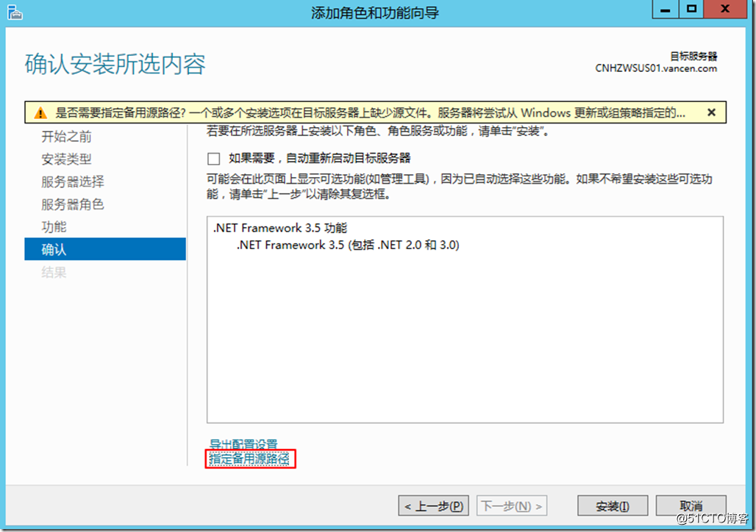Open 导出配置设置 link
The height and width of the screenshot is (532, 756).
[243, 444]
